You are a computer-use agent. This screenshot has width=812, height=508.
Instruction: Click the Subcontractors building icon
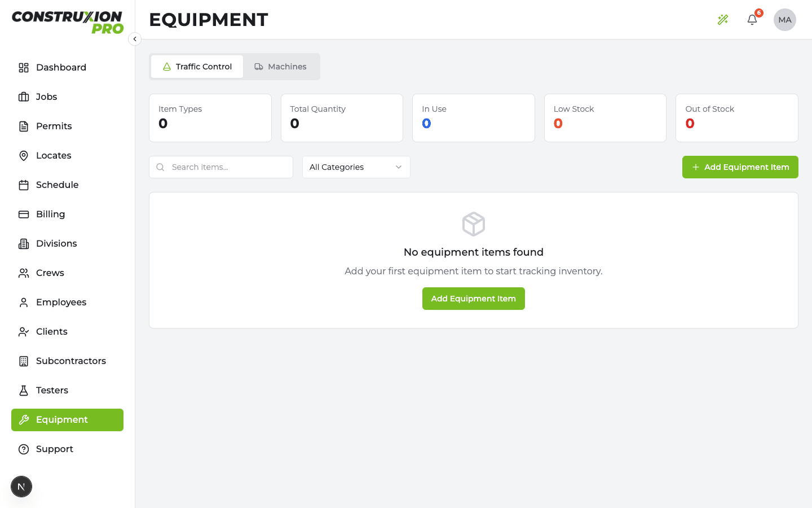click(x=24, y=361)
